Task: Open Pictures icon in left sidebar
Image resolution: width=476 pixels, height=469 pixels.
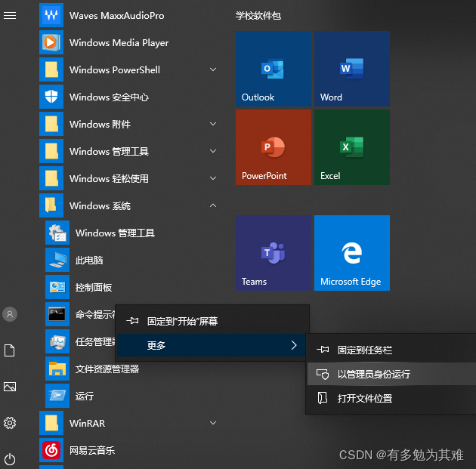Action: pos(10,387)
